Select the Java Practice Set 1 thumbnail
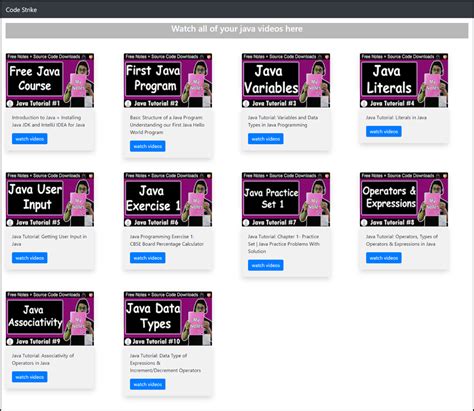Image resolution: width=474 pixels, height=411 pixels. pos(286,199)
